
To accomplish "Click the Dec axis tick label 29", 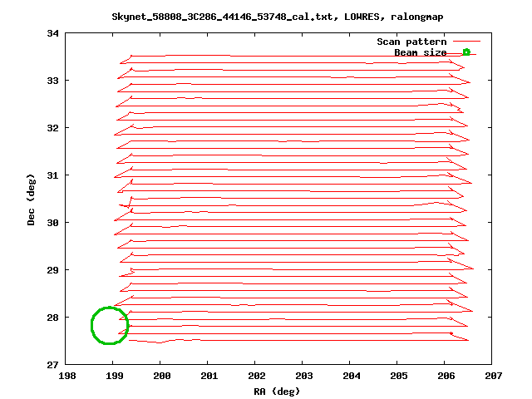I will (53, 270).
